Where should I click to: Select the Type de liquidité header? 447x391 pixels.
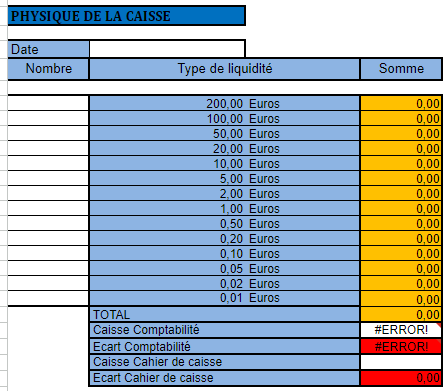(225, 69)
